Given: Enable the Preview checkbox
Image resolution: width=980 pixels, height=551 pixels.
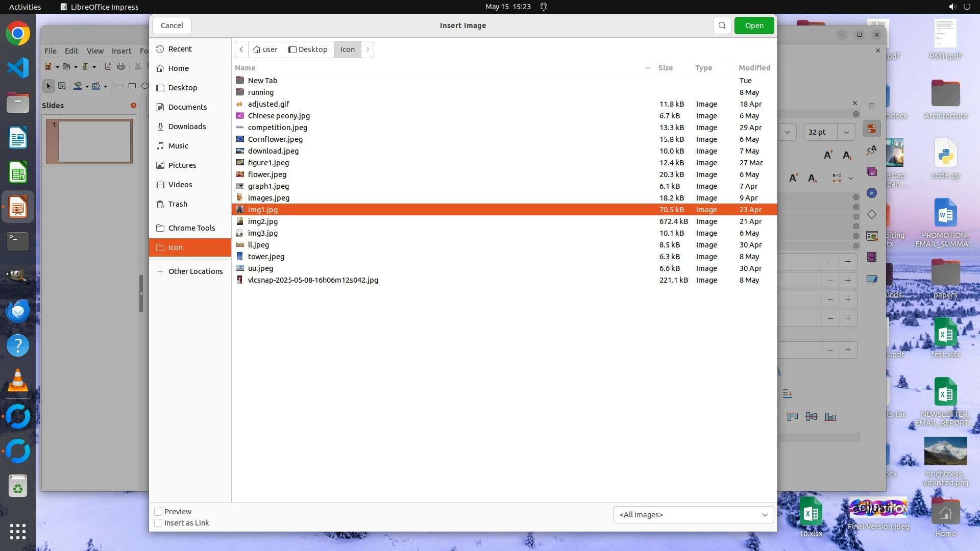Looking at the screenshot, I should [158, 512].
